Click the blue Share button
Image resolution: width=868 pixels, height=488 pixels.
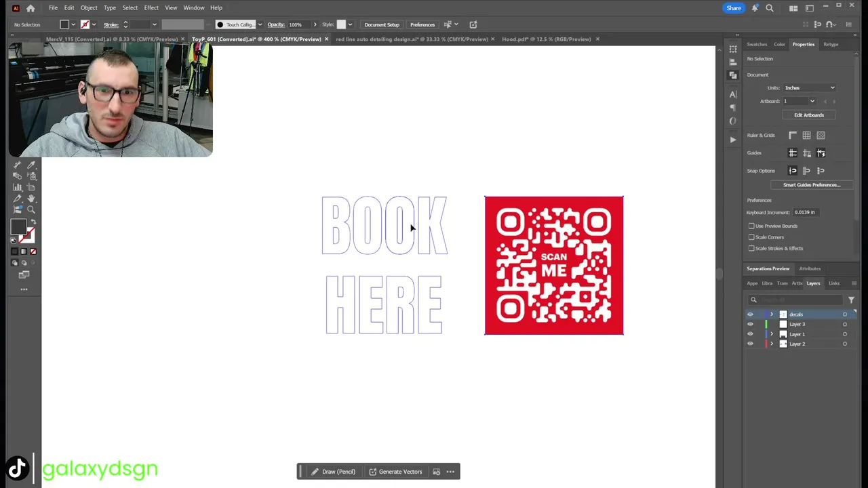pos(734,8)
